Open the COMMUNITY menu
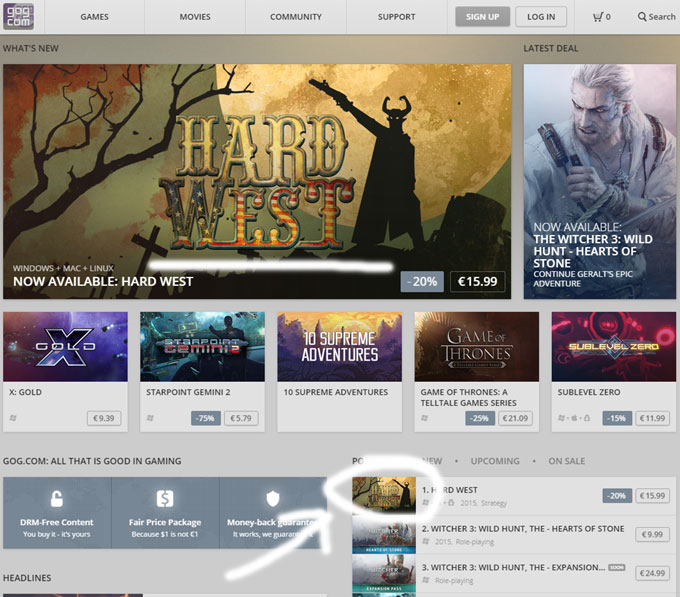Image resolution: width=680 pixels, height=597 pixels. pyautogui.click(x=296, y=17)
